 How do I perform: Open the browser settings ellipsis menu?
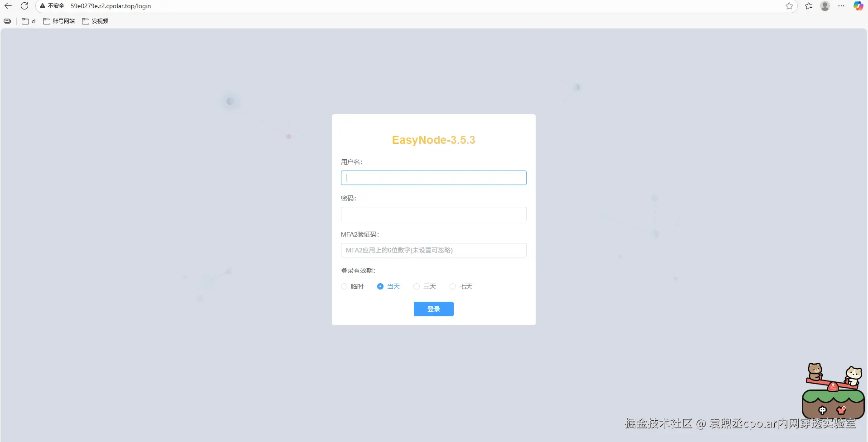[x=841, y=6]
